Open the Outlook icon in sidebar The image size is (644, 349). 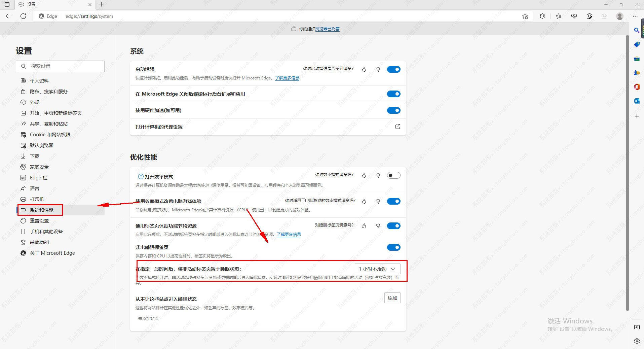point(637,101)
